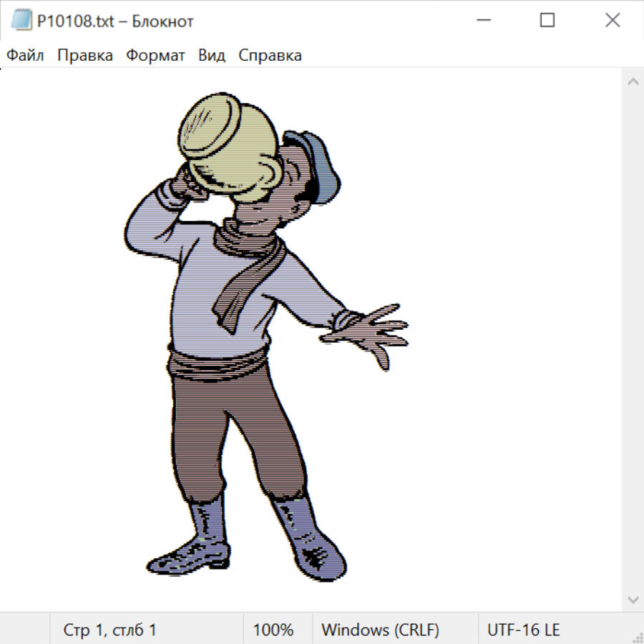
Task: Click the resize grip in the status bar corner
Action: click(637, 637)
